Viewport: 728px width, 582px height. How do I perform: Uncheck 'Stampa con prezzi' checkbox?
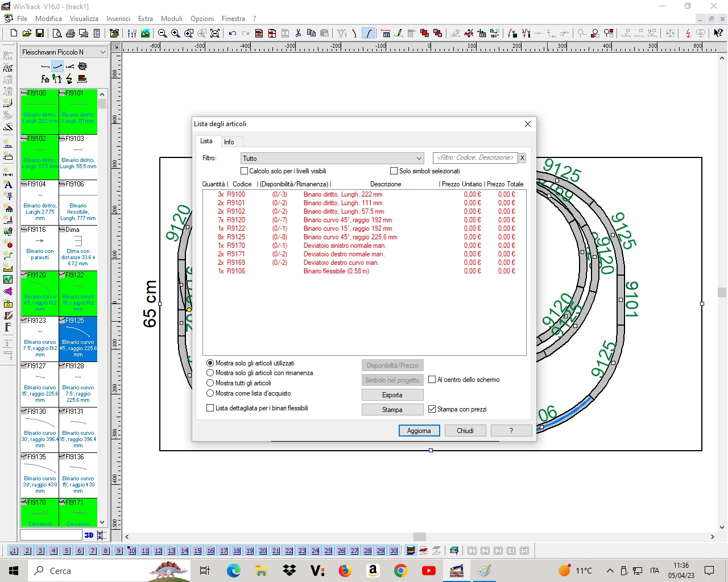tap(432, 409)
